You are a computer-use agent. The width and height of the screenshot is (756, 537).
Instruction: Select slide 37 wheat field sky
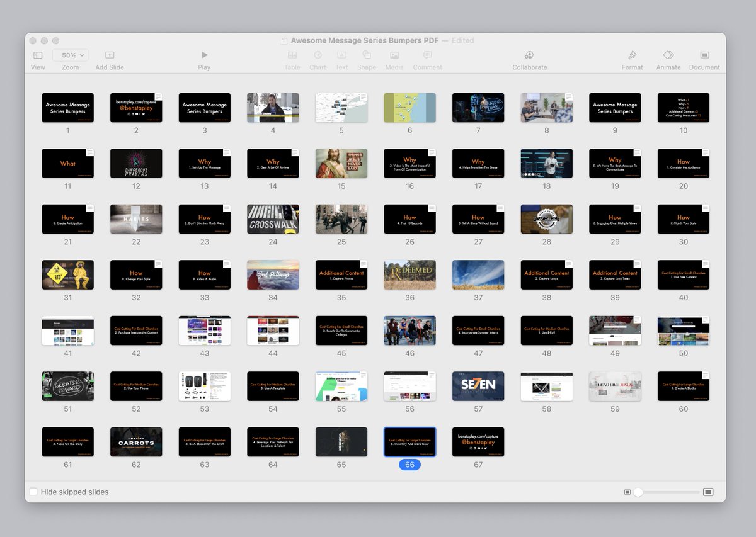point(478,275)
